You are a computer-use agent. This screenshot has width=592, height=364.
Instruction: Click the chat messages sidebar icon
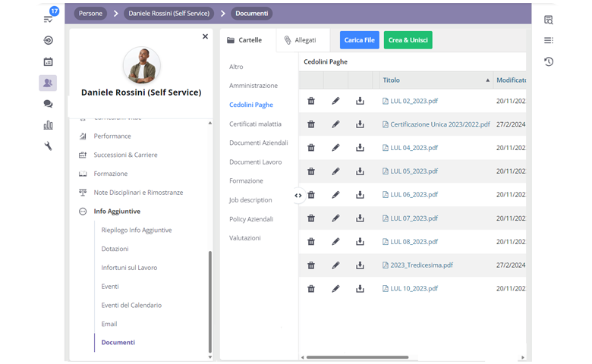(48, 104)
